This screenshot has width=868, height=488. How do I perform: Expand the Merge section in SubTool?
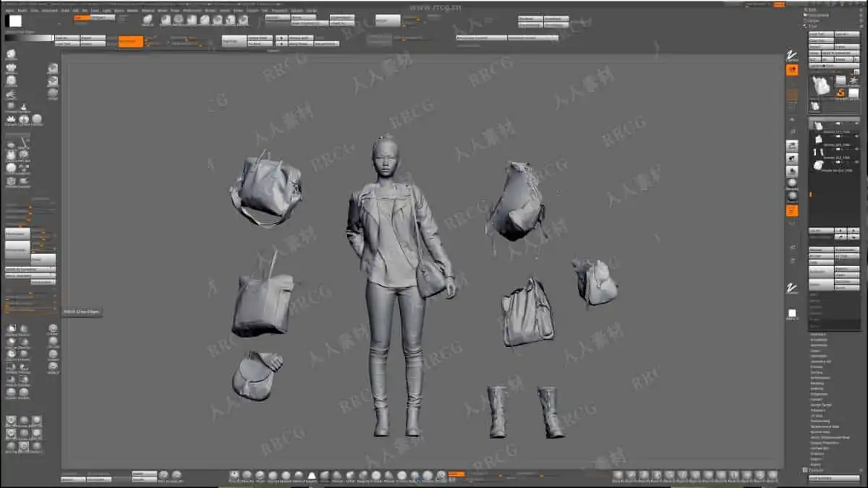tap(814, 301)
